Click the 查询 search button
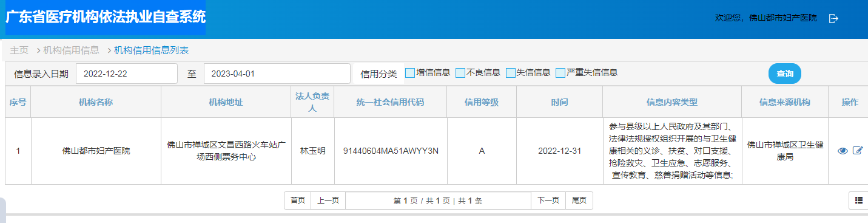Screen dimensions: 868x223 click(785, 74)
